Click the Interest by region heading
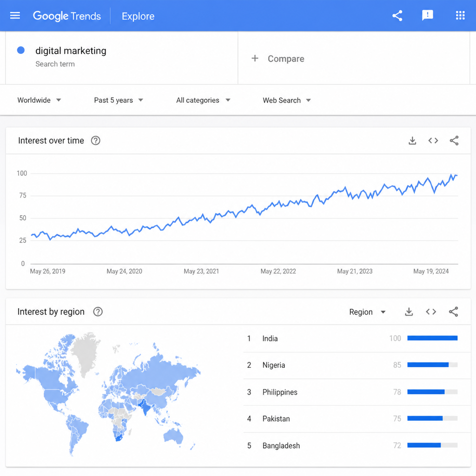The height and width of the screenshot is (476, 476). point(51,312)
